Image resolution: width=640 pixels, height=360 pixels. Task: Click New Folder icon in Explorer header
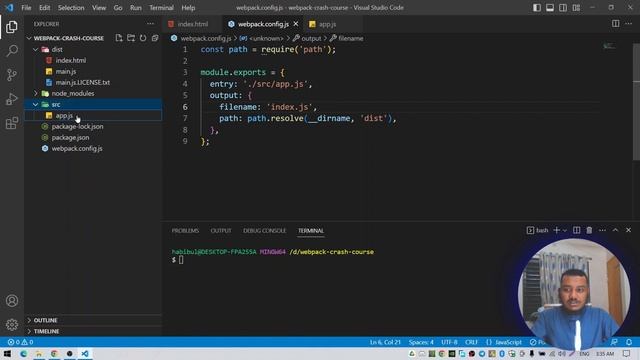pyautogui.click(x=131, y=38)
